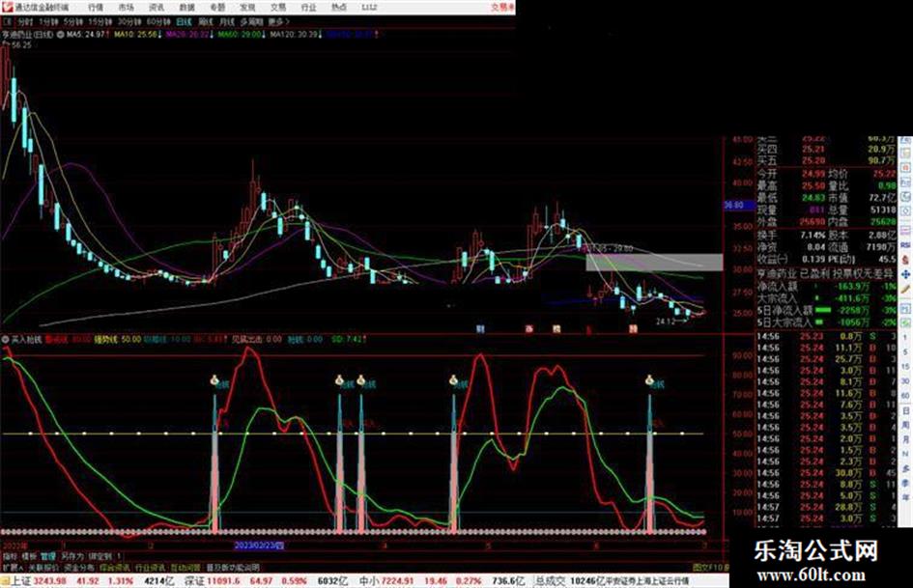
Task: Switch chart to 30分钟 period
Action: (129, 21)
